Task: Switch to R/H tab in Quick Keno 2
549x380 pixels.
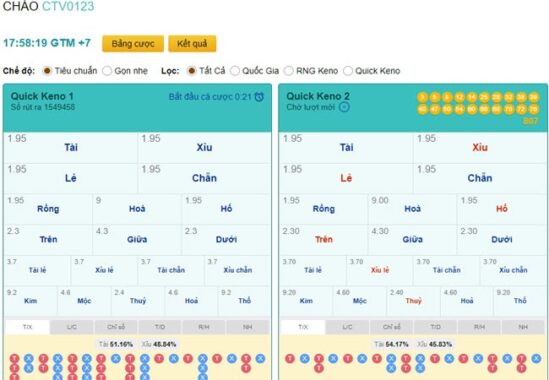Action: [x=479, y=327]
